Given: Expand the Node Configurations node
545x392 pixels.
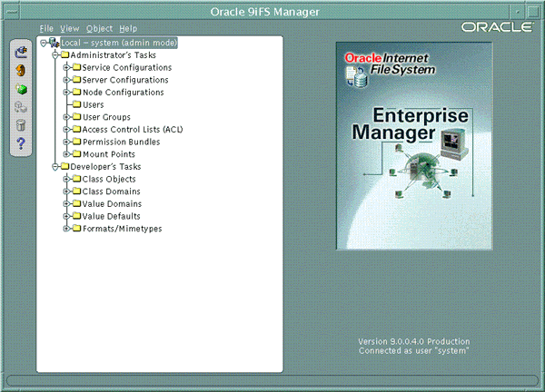Looking at the screenshot, I should pyautogui.click(x=66, y=93).
